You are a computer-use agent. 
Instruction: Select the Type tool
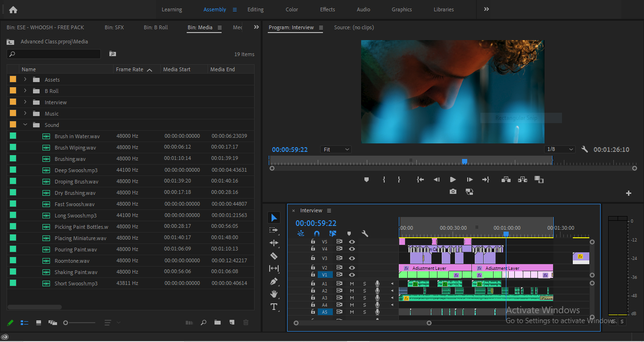[x=274, y=307]
